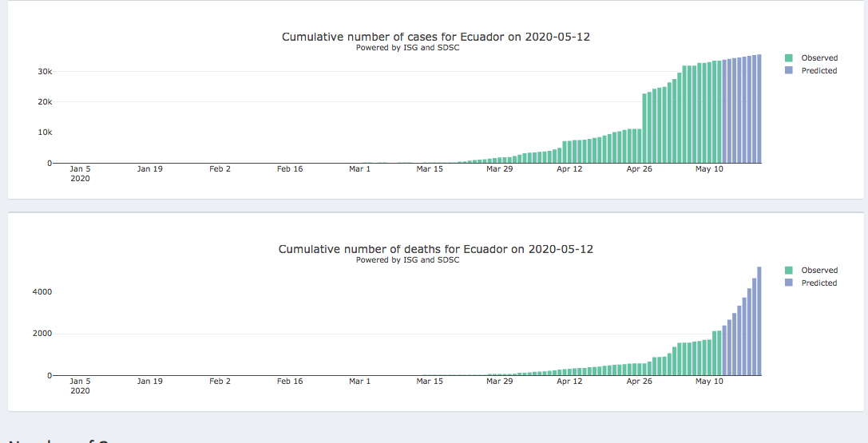The width and height of the screenshot is (868, 443).
Task: Click green Observed swatch in cases legend
Action: coord(789,58)
